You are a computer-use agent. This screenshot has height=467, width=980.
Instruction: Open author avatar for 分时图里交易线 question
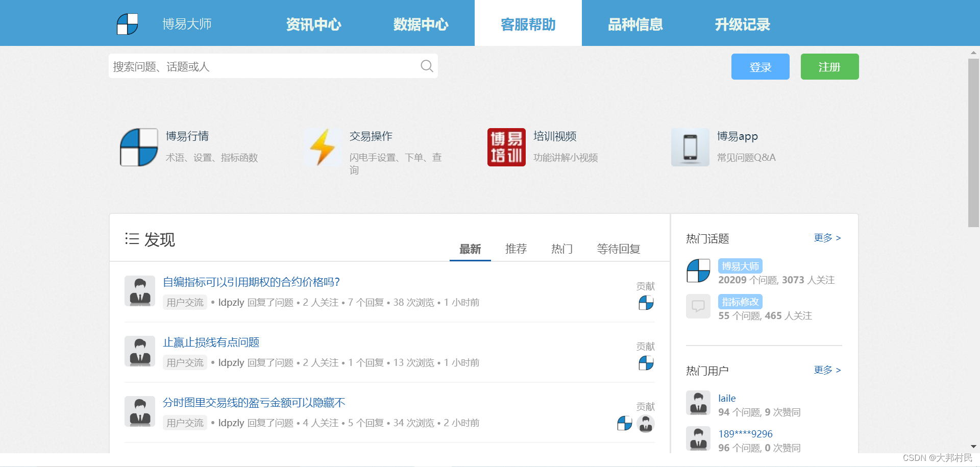click(x=140, y=411)
